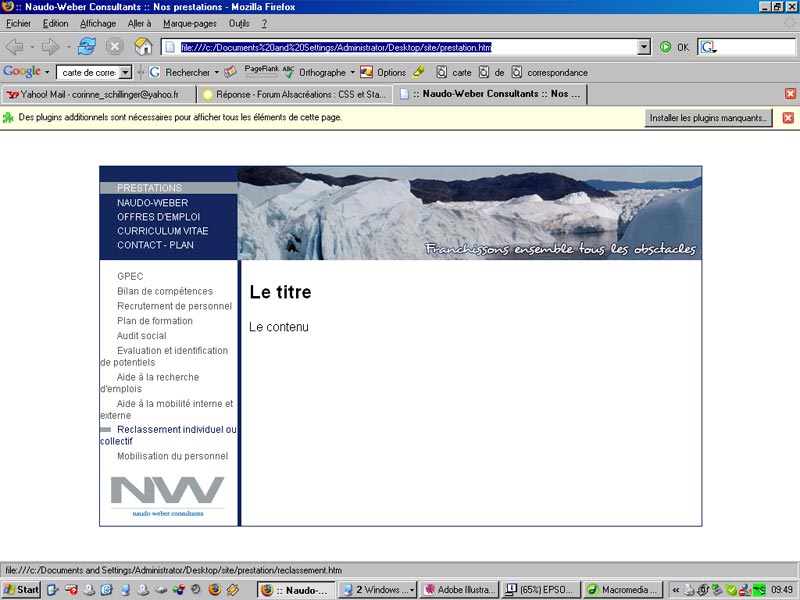Close the plugin notification bar
Image resolution: width=800 pixels, height=600 pixels.
788,118
